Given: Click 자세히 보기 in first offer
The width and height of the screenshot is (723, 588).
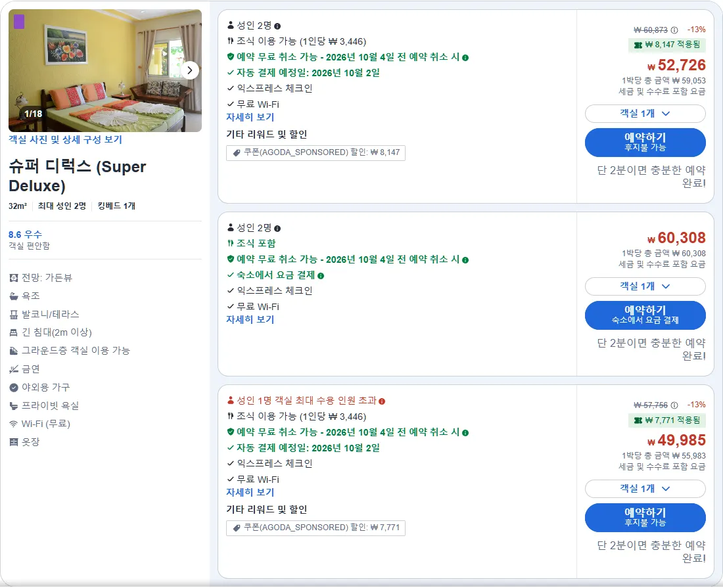Looking at the screenshot, I should pyautogui.click(x=250, y=117).
